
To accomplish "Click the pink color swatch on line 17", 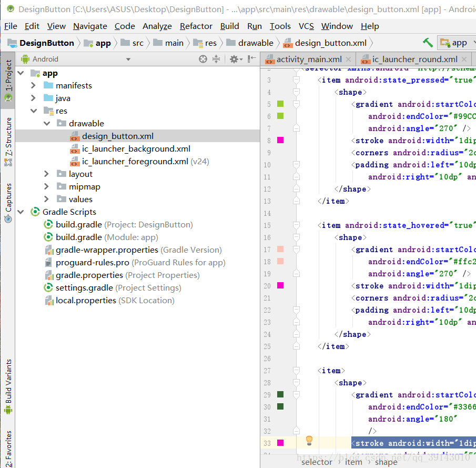I will coord(280,249).
